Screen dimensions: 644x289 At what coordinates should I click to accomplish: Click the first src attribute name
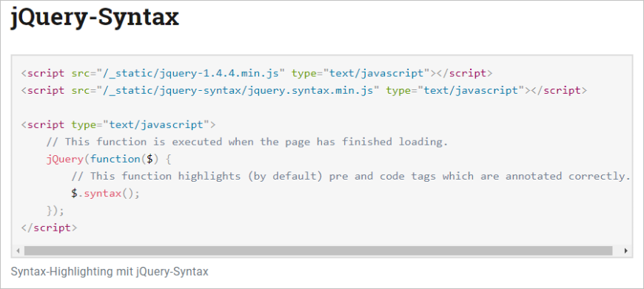81,74
